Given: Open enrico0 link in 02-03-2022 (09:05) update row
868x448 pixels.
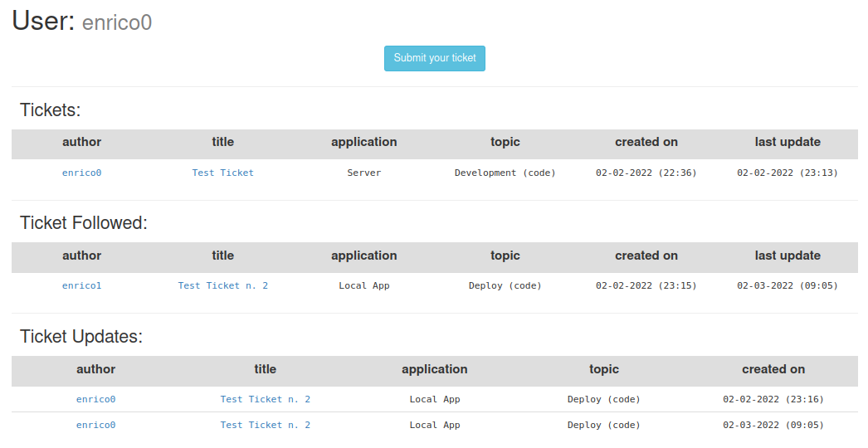Looking at the screenshot, I should coord(95,426).
